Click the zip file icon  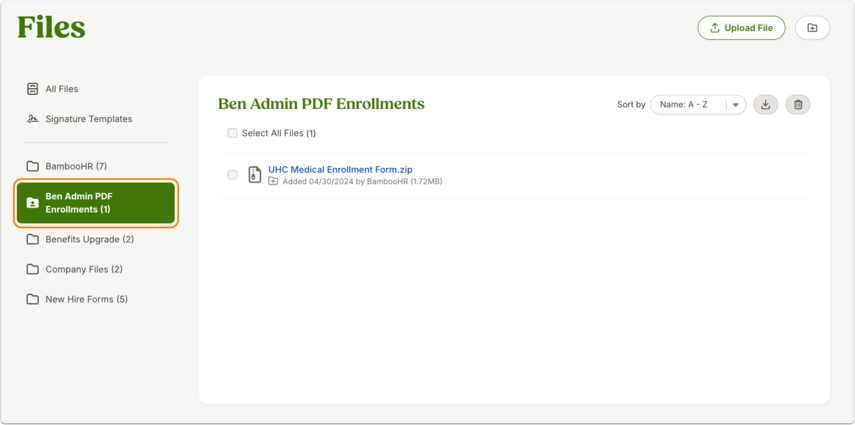click(x=255, y=175)
